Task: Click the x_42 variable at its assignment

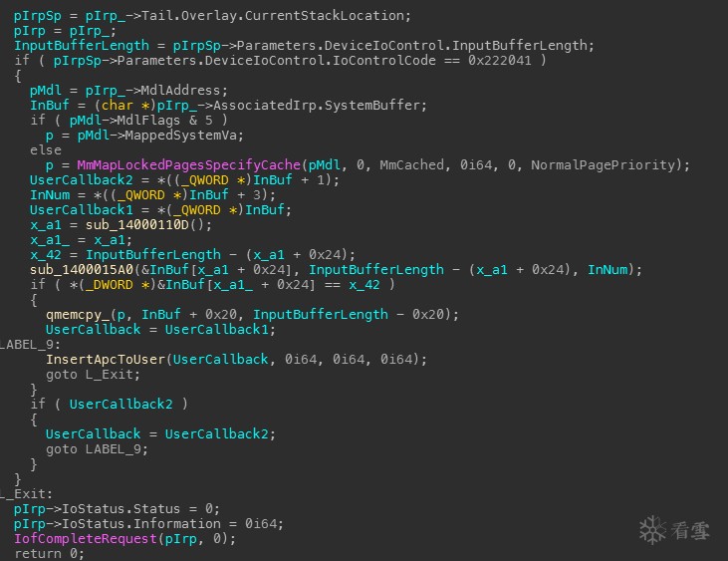Action: pyautogui.click(x=46, y=255)
